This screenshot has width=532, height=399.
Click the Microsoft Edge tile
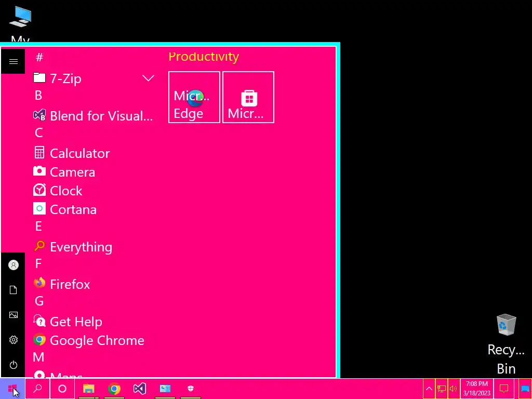[x=194, y=97]
